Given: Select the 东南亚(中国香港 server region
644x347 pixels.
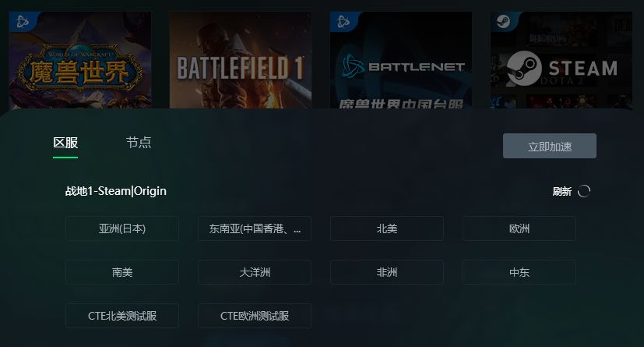Looking at the screenshot, I should [x=255, y=228].
